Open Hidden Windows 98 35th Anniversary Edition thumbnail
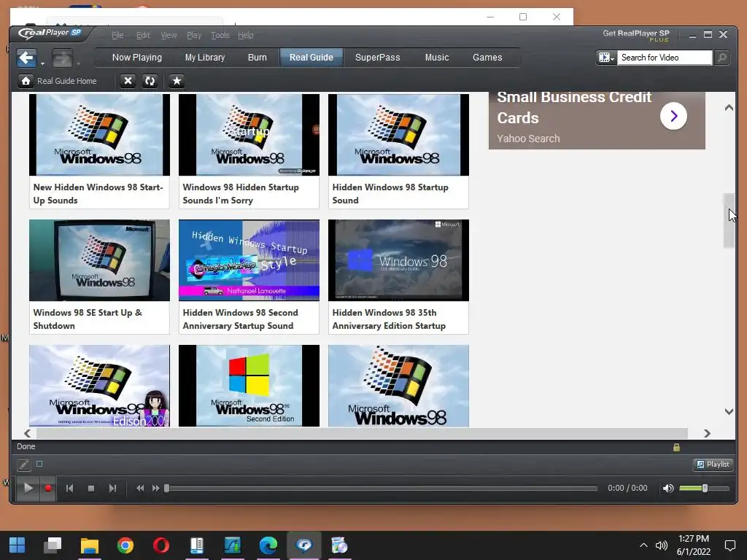The height and width of the screenshot is (560, 747). point(398,260)
